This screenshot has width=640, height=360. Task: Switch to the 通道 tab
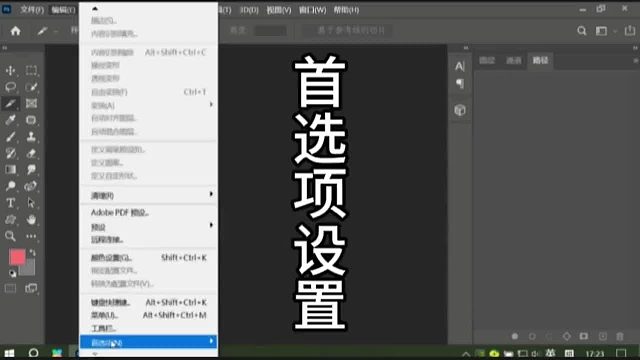[x=513, y=60]
